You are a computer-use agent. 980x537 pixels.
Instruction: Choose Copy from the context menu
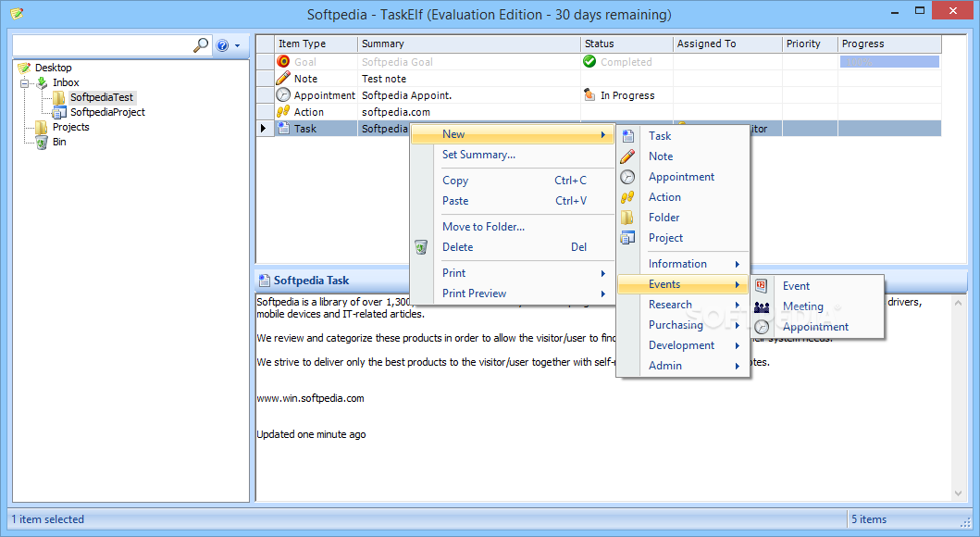coord(513,181)
